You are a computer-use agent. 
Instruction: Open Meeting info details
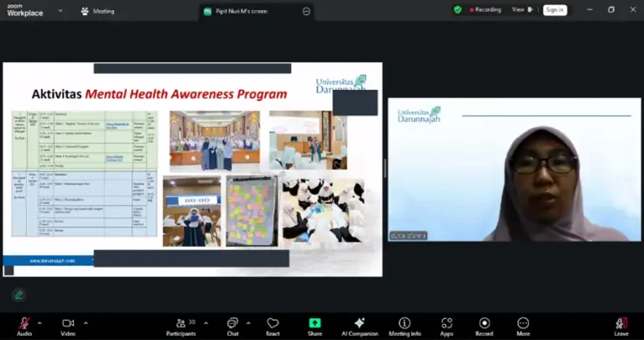click(404, 323)
